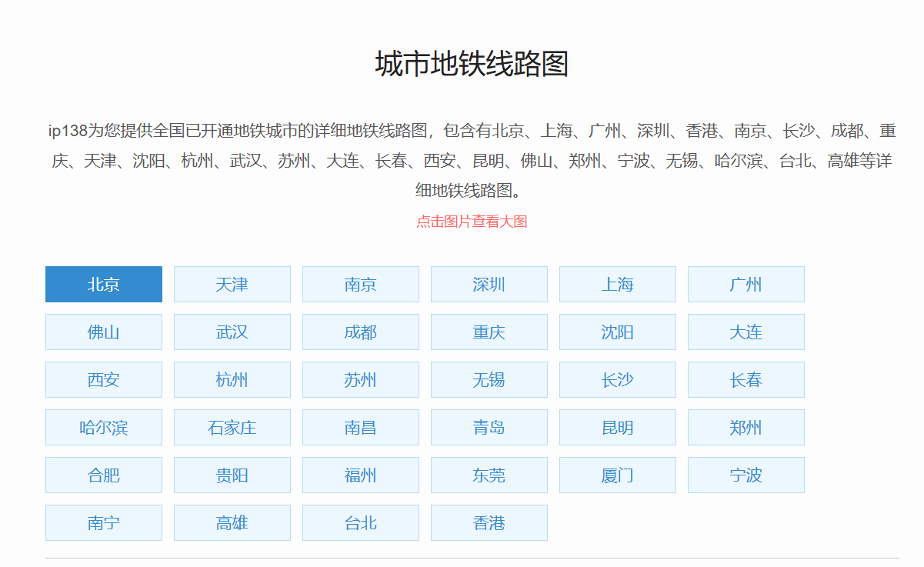The image size is (924, 567).
Task: Open the 高雄 metro map
Action: (x=232, y=523)
